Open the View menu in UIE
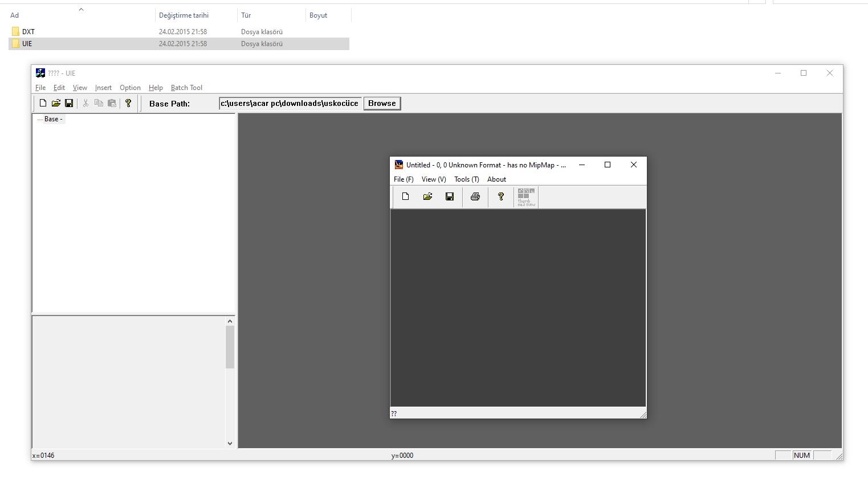This screenshot has width=868, height=488. click(80, 88)
